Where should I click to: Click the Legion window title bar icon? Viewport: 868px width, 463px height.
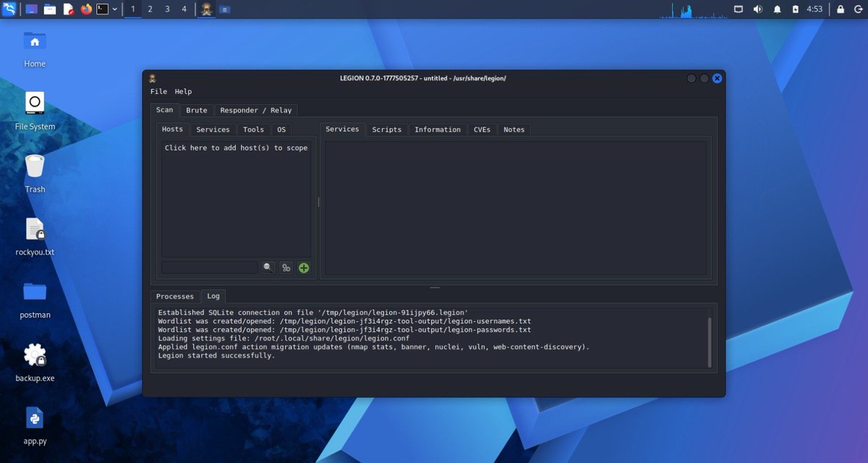(x=153, y=78)
